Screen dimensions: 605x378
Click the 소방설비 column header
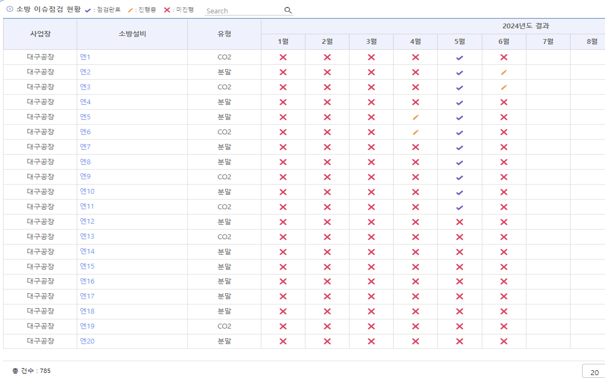(132, 34)
